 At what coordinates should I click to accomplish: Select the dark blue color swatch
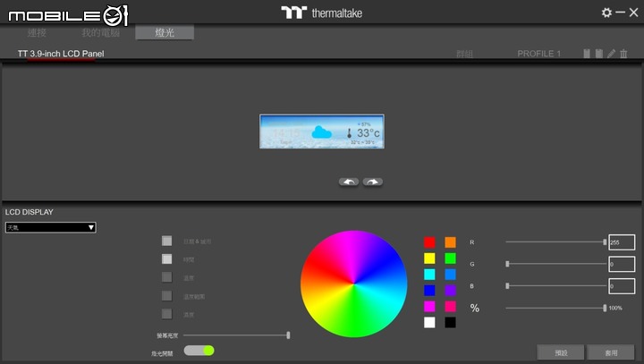(x=429, y=290)
